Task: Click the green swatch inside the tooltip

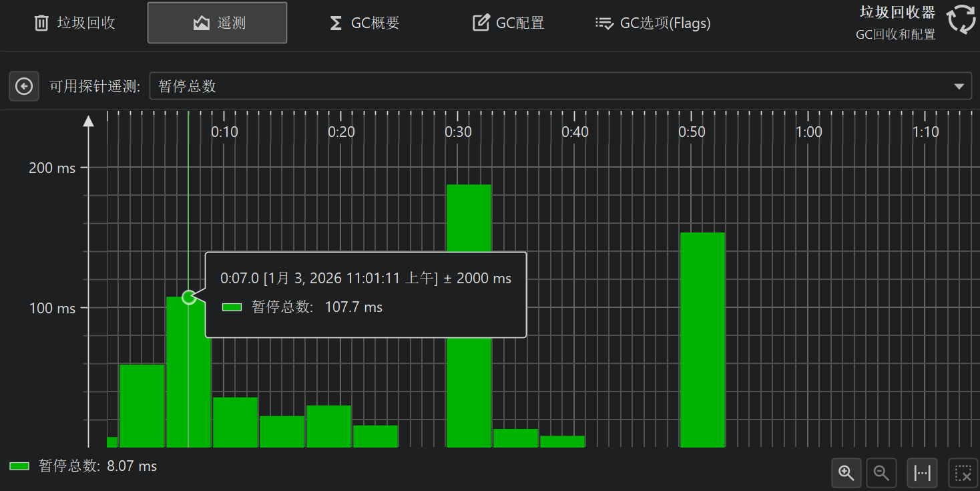Action: pos(232,307)
